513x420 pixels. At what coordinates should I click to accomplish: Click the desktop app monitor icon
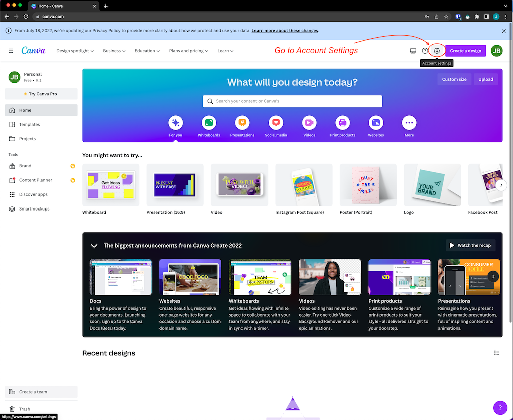[413, 51]
